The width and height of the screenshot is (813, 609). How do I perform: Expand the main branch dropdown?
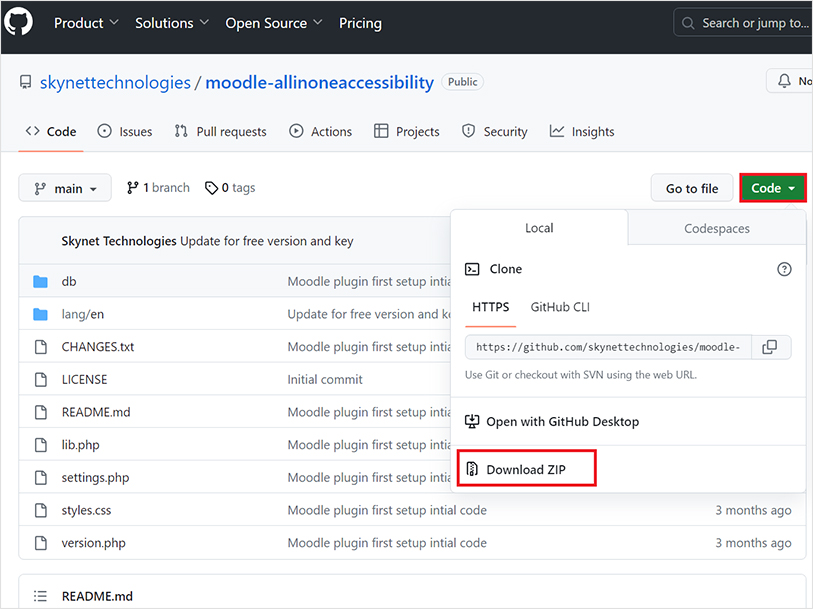pyautogui.click(x=65, y=188)
